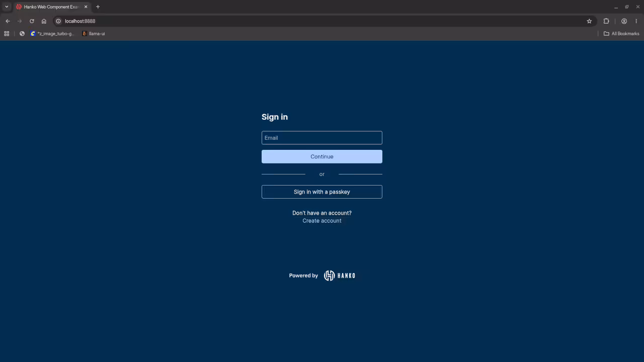Expand the tab search dropdown arrow
This screenshot has height=362, width=644.
[x=7, y=7]
